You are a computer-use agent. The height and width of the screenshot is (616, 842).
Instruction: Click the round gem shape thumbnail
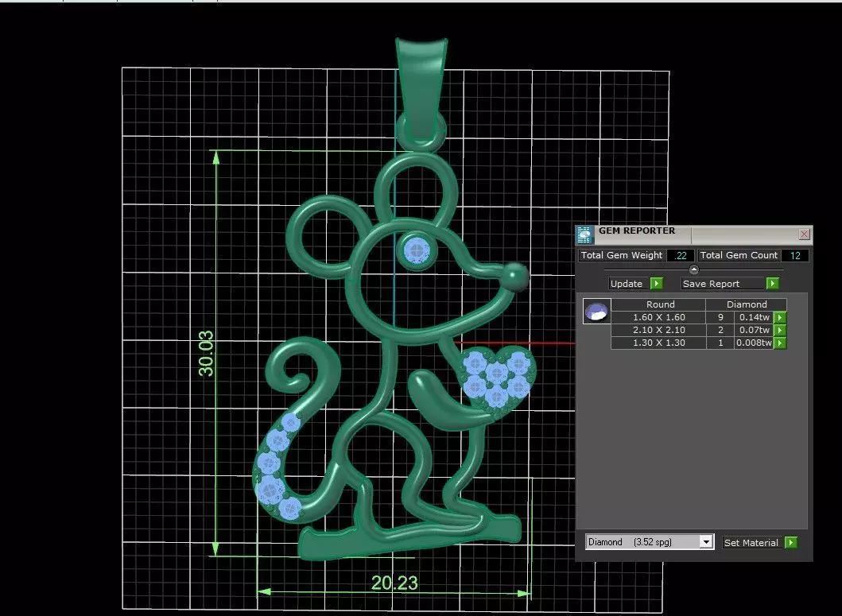point(596,311)
